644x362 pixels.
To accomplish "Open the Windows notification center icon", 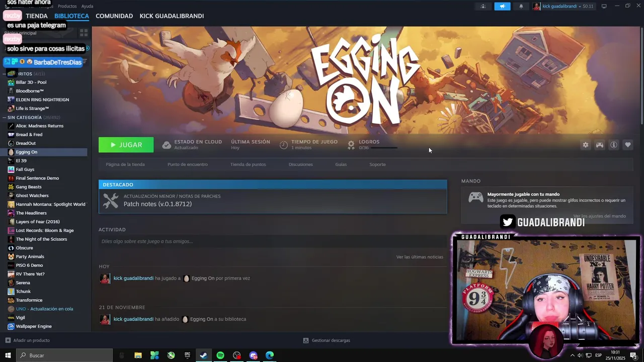I will [x=633, y=355].
